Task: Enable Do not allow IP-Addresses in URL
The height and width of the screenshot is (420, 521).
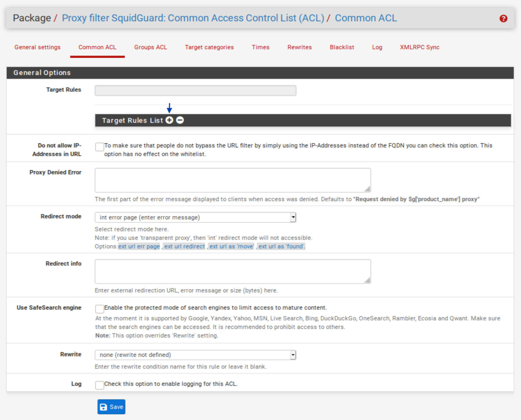Action: pos(100,147)
